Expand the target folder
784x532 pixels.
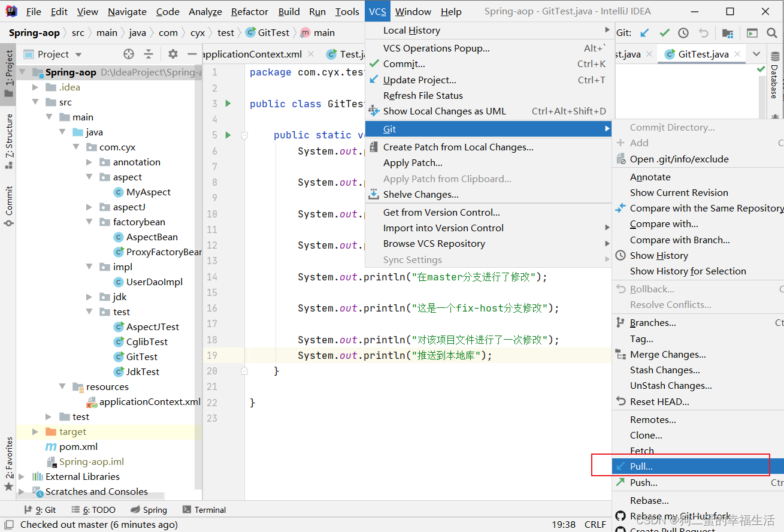click(x=36, y=431)
